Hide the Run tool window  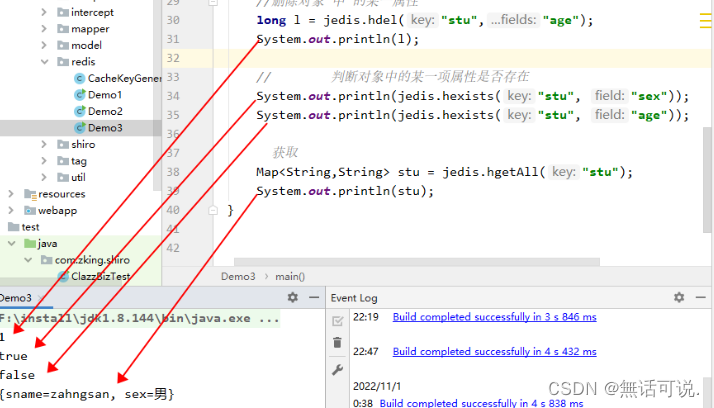[314, 297]
